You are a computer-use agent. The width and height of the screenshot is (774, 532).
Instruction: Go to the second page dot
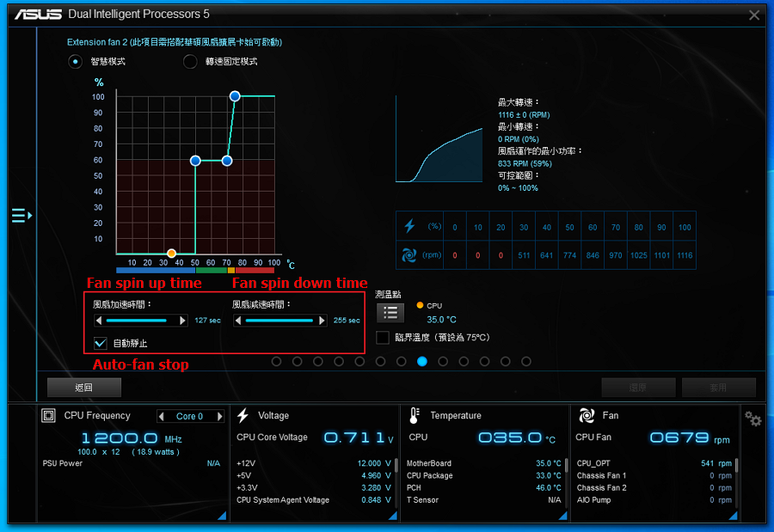pos(298,362)
